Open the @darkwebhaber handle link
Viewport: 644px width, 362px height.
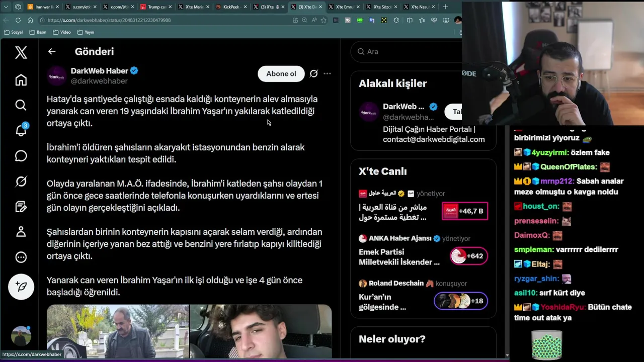[99, 81]
